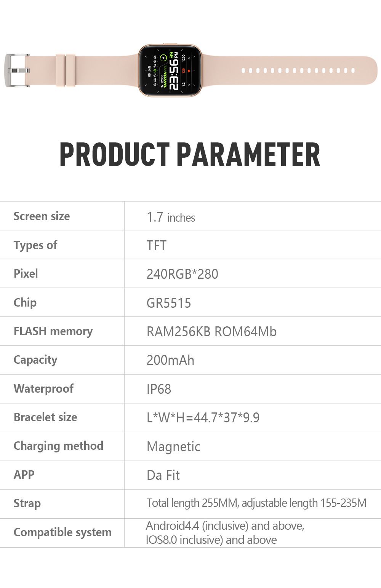
Task: Click the RAM256KB ROM64Mb memory value
Action: [x=211, y=332]
